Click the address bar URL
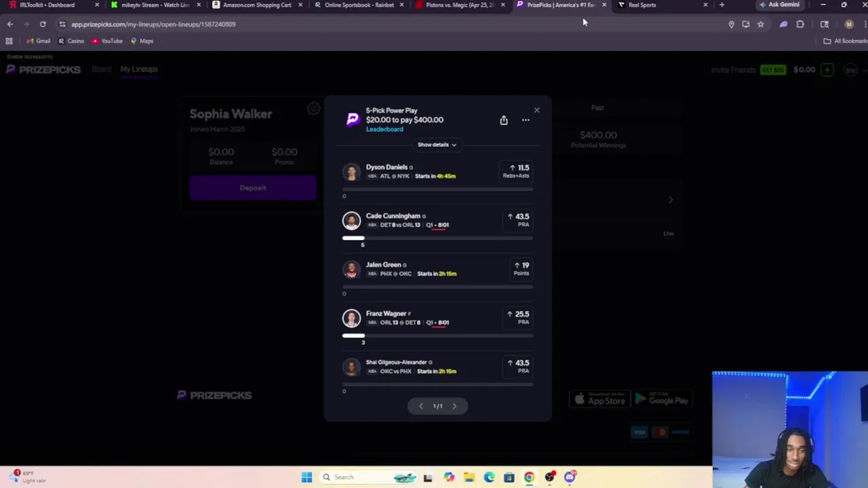The width and height of the screenshot is (868, 488). [x=153, y=24]
